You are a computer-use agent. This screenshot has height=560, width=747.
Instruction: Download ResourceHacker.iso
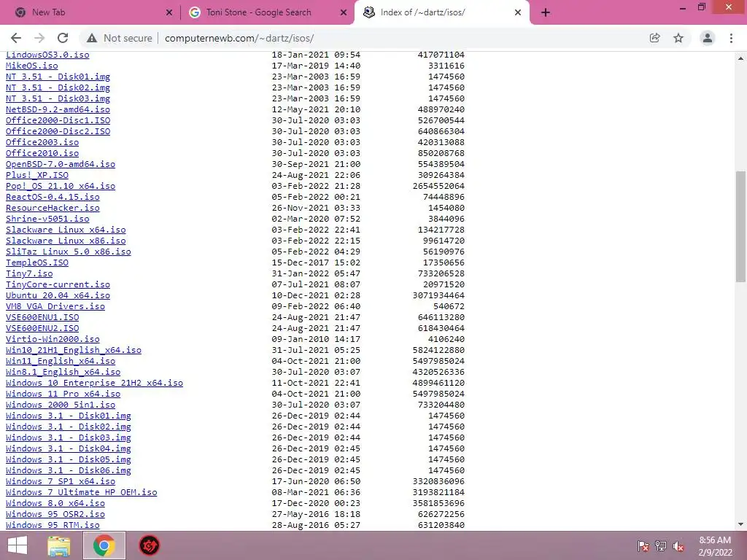(53, 208)
